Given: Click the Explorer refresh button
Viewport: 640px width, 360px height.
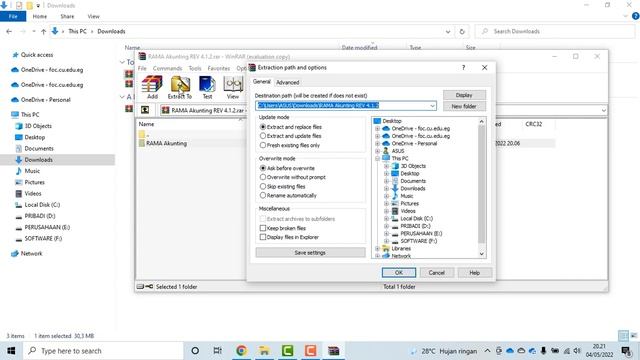Looking at the screenshot, I should coord(462,31).
